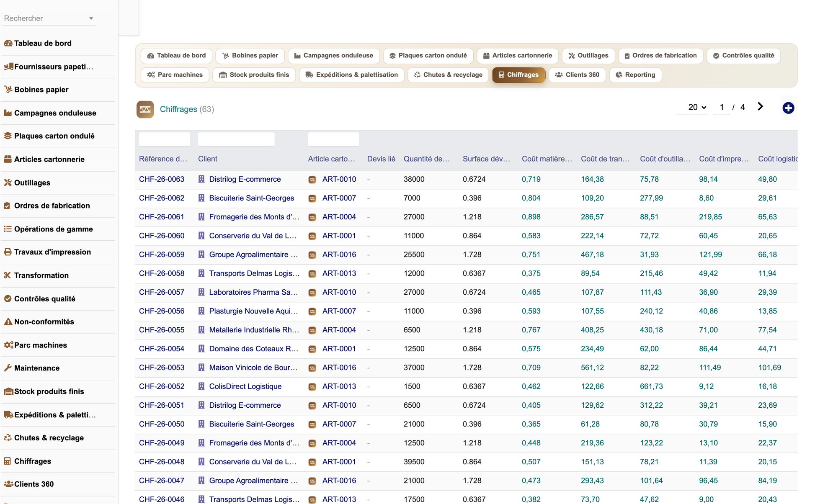This screenshot has width=815, height=504.
Task: Go to Bobines papier in sidebar
Action: pyautogui.click(x=58, y=90)
